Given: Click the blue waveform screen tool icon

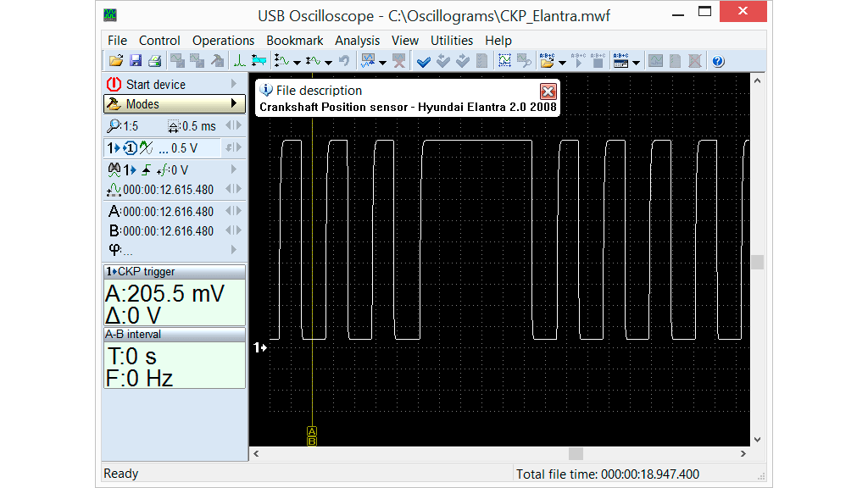Looking at the screenshot, I should (368, 61).
